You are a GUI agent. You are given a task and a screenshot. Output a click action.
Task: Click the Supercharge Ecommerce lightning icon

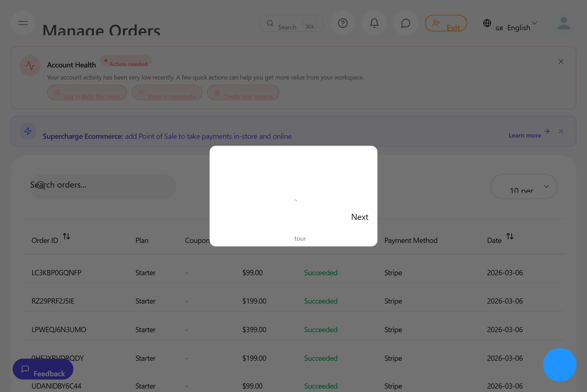[x=28, y=131]
